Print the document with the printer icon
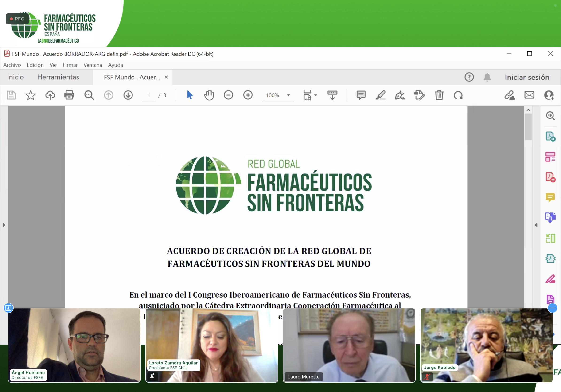 (x=69, y=95)
